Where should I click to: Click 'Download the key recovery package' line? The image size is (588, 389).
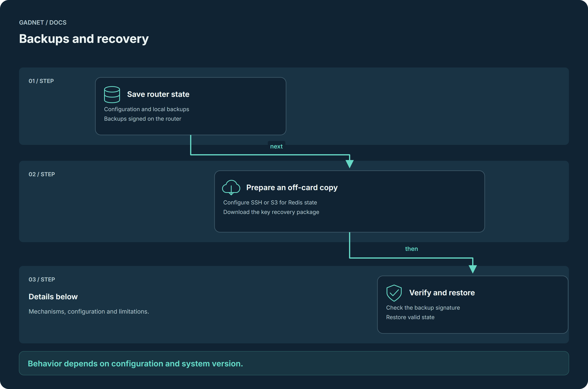point(271,212)
